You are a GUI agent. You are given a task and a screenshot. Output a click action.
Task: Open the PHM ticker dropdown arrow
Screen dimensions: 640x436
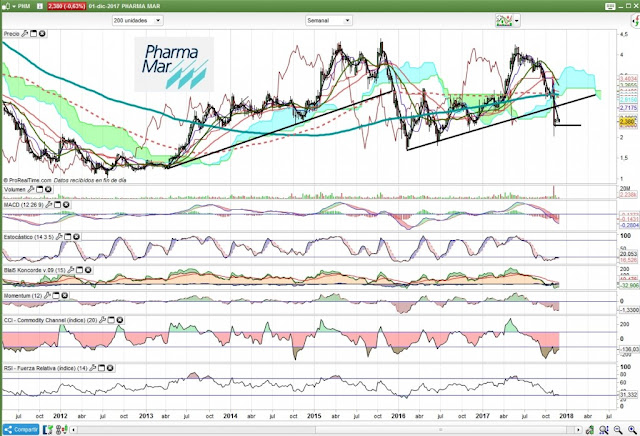[x=13, y=6]
